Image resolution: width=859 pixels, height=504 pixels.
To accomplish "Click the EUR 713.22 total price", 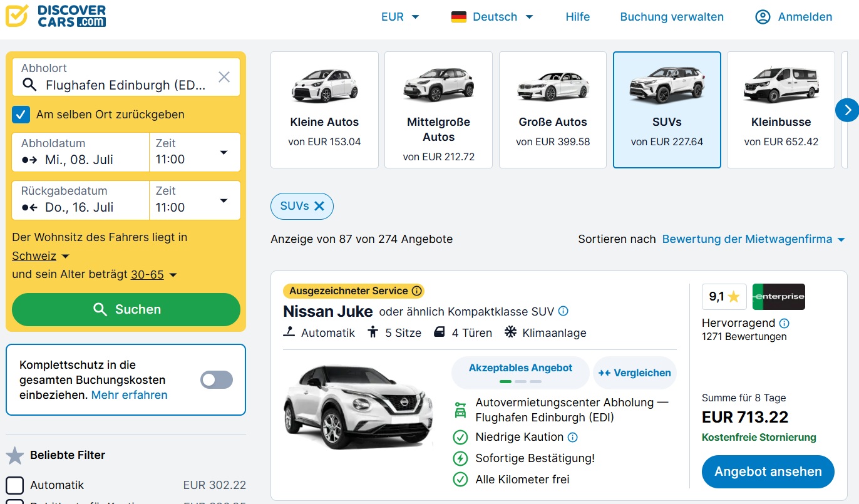I will pos(745,417).
